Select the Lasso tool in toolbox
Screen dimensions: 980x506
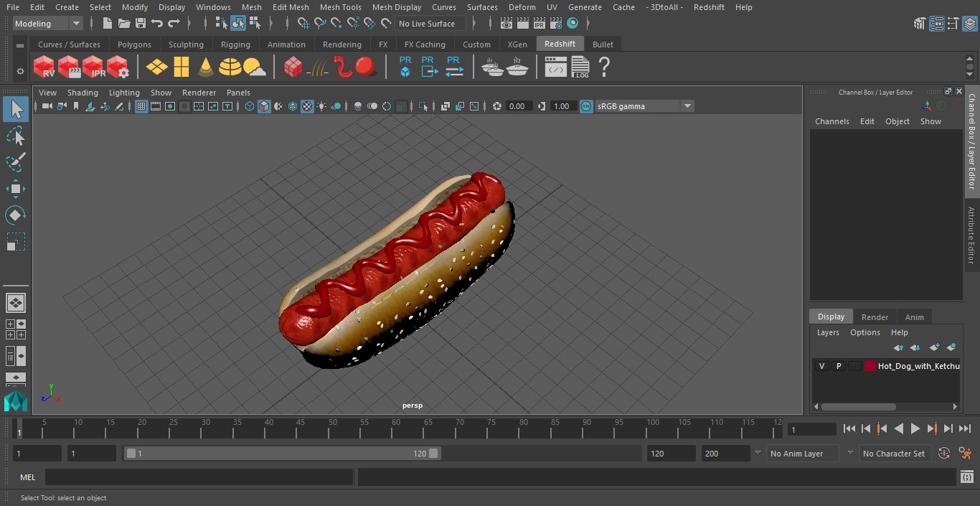coord(16,136)
